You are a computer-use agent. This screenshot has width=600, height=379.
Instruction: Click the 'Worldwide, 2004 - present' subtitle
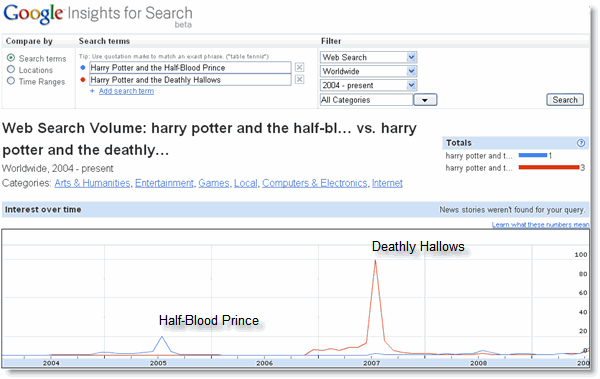pos(58,168)
